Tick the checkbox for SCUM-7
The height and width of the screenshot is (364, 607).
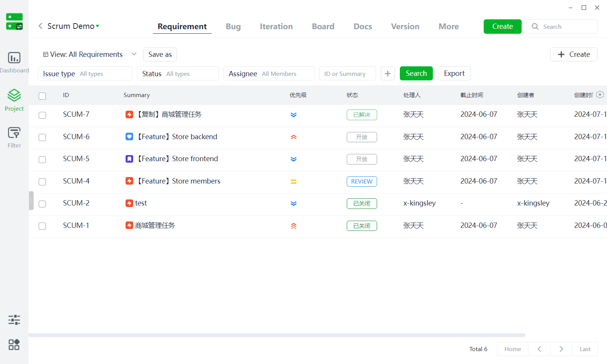click(x=42, y=115)
